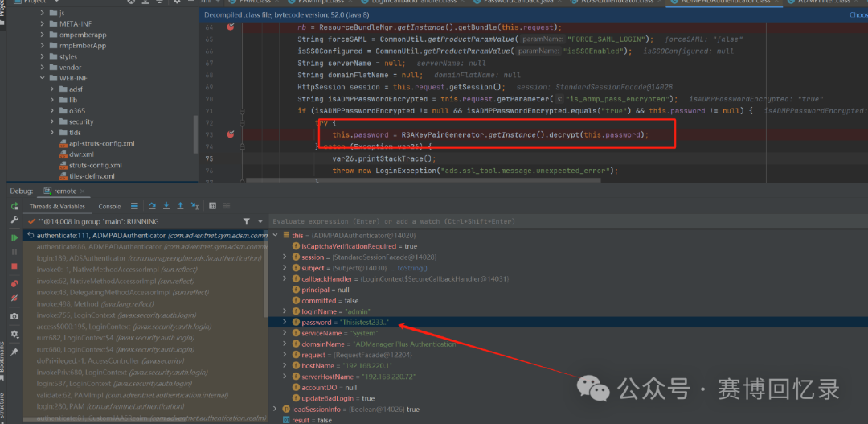
Task: Open the View Breakpoints dialog
Action: click(x=14, y=284)
